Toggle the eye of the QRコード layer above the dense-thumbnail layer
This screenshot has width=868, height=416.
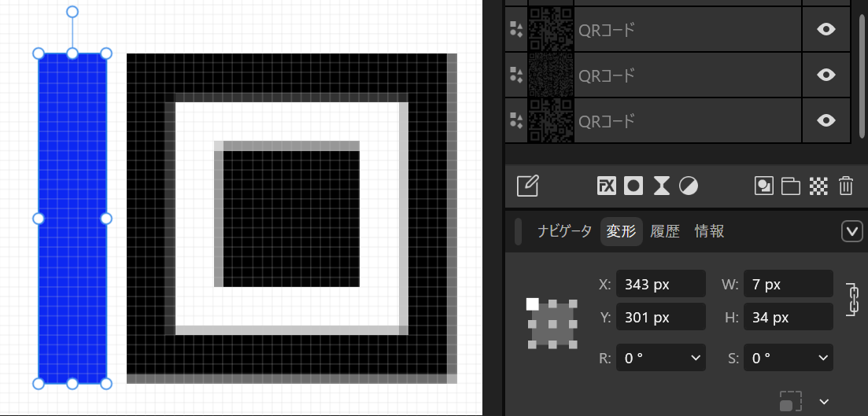(826, 29)
